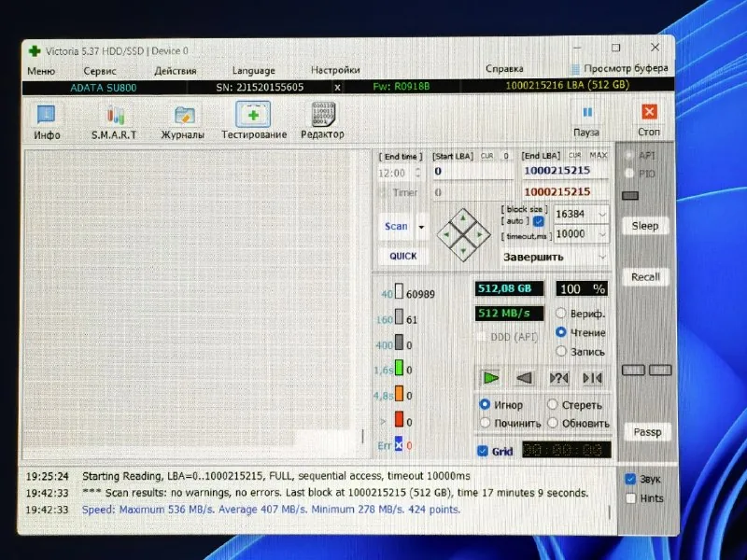Click the ADATA SU800 device name
The height and width of the screenshot is (560, 747).
pyautogui.click(x=104, y=88)
